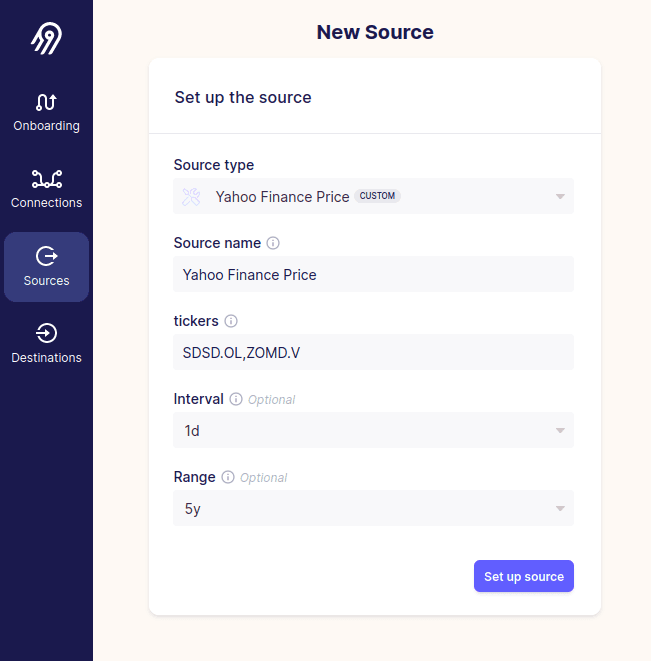The image size is (651, 661).
Task: Click the CUSTOM badge
Action: 377,196
